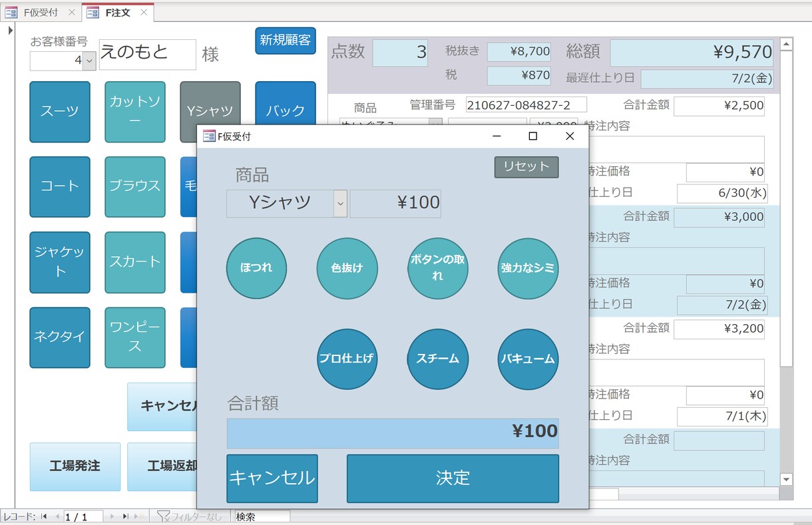Click the 新規顧客 button
The height and width of the screenshot is (525, 812).
[286, 41]
